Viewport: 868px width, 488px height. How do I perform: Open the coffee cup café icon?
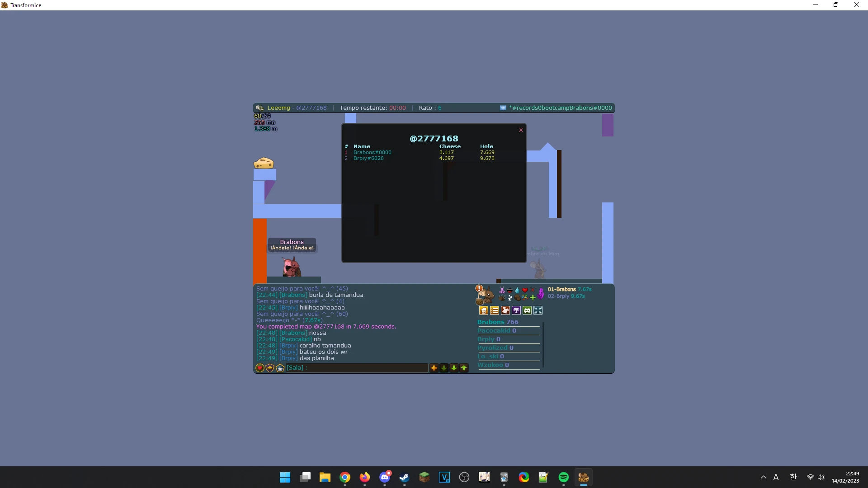(280, 368)
